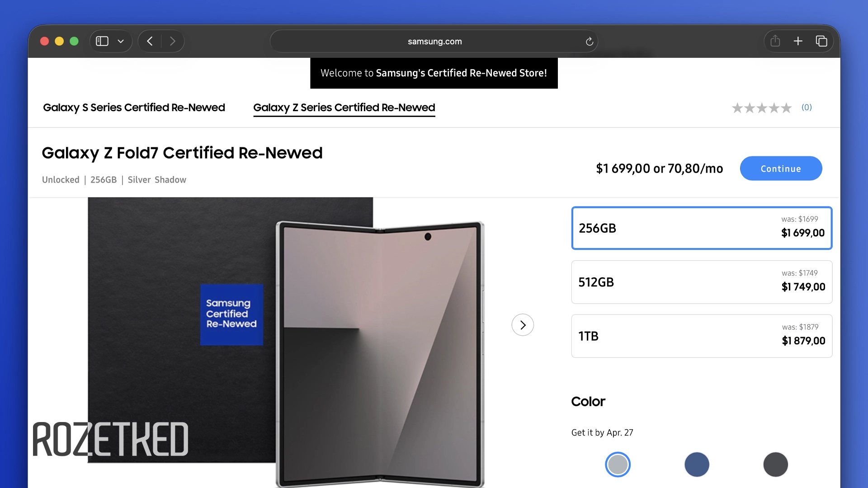Select the 512GB storage option

tap(701, 282)
